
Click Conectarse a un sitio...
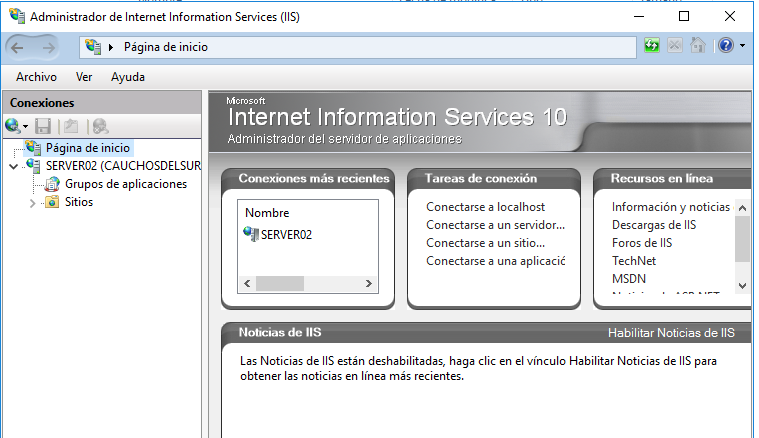(486, 243)
